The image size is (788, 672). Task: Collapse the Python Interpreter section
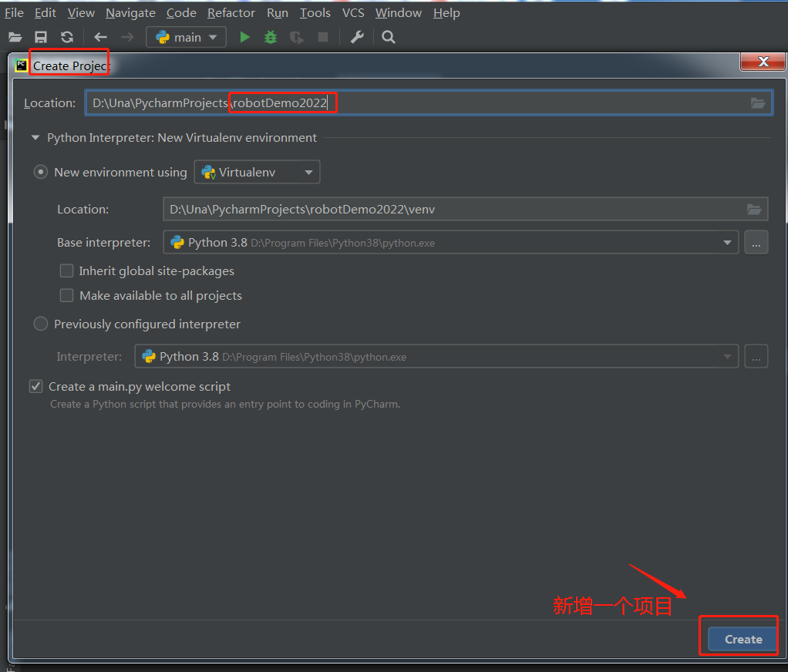click(x=35, y=137)
